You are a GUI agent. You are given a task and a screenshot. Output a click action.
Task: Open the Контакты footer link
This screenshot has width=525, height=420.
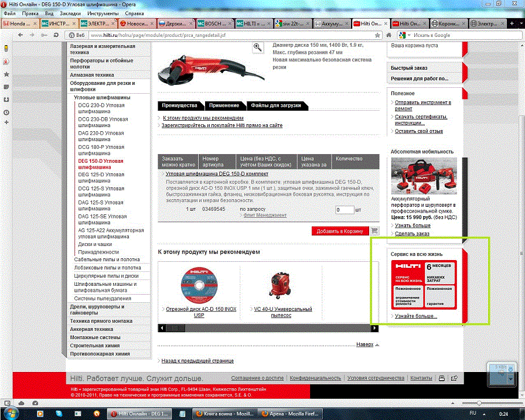pos(421,378)
